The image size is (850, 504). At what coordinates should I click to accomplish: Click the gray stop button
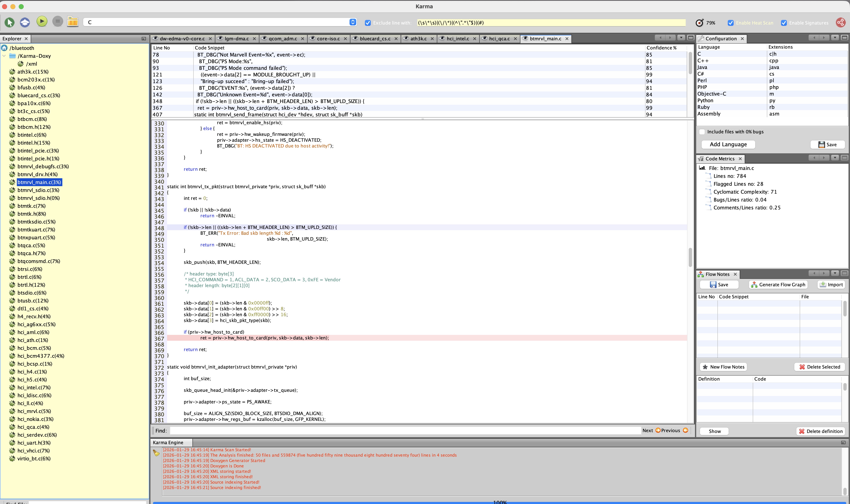pyautogui.click(x=58, y=22)
